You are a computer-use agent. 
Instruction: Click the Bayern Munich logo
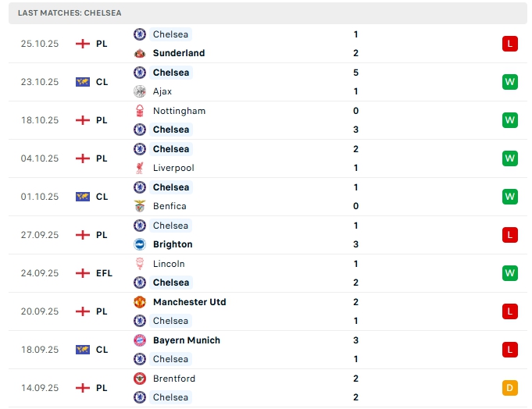(x=140, y=340)
